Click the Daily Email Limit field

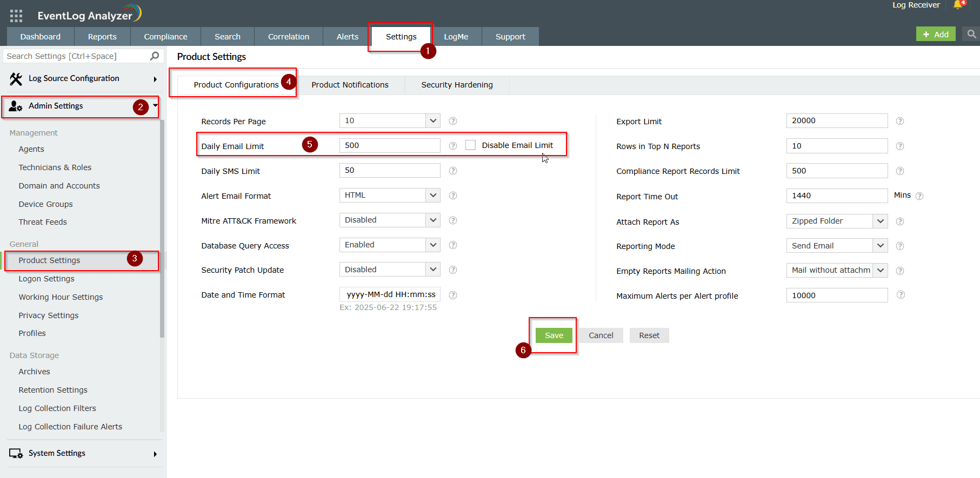pyautogui.click(x=390, y=145)
